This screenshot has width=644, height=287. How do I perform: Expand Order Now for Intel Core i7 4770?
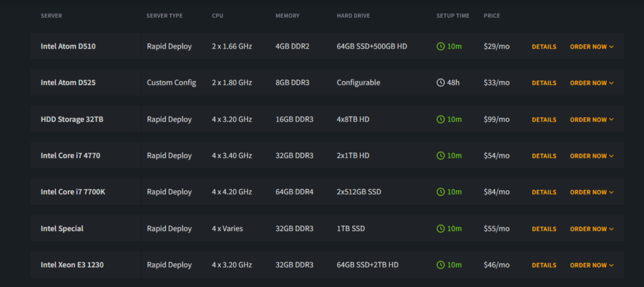(x=592, y=156)
